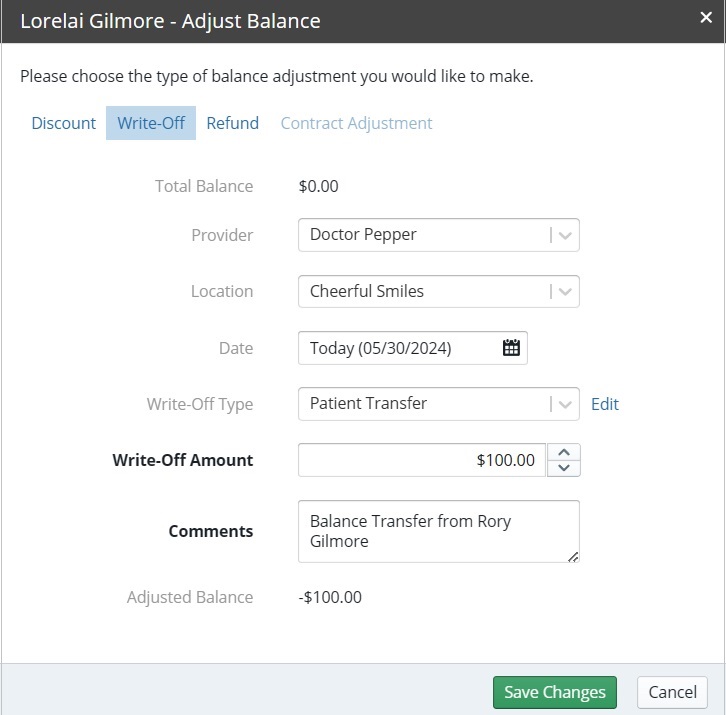Expand the Provider dropdown arrow
Screen dimensions: 726x715
pyautogui.click(x=565, y=235)
